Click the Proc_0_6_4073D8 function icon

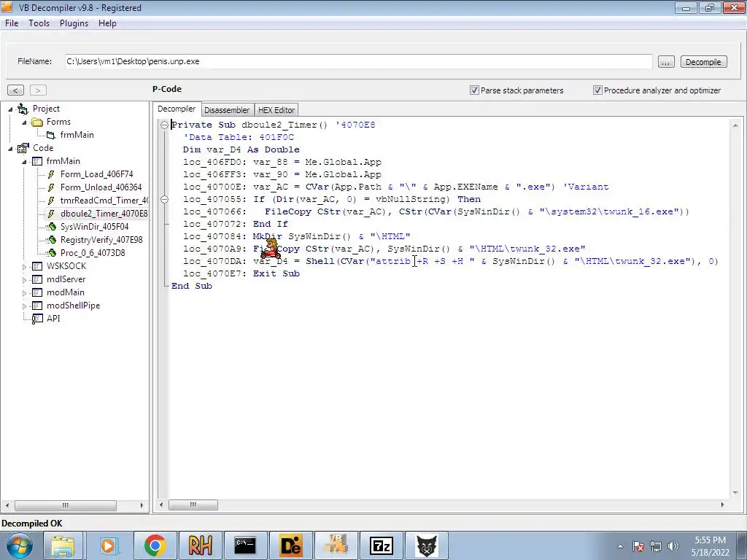[52, 253]
